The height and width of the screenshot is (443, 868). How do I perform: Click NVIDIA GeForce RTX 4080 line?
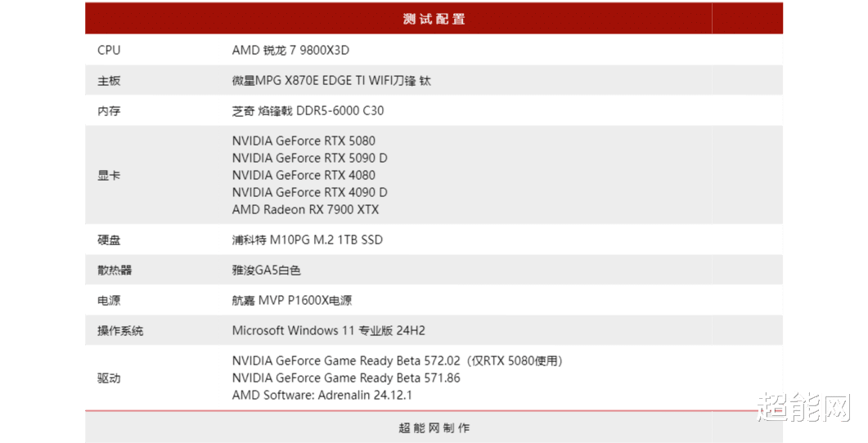304,175
